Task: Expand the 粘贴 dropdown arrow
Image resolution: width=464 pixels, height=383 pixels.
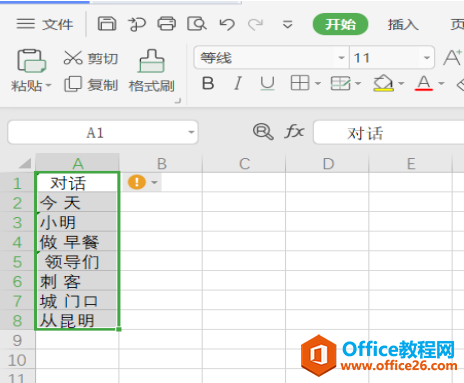Action: 48,86
